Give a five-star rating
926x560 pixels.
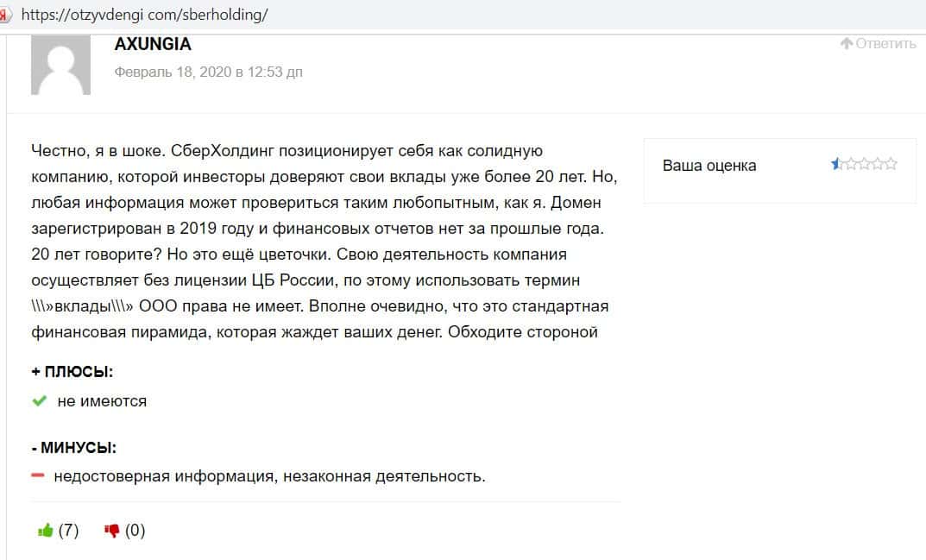tap(891, 164)
